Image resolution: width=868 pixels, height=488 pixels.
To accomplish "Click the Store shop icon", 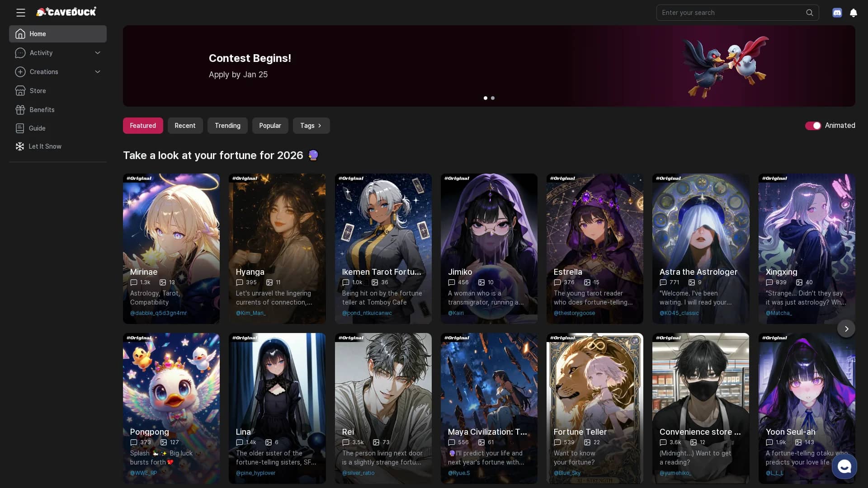I will [x=20, y=91].
